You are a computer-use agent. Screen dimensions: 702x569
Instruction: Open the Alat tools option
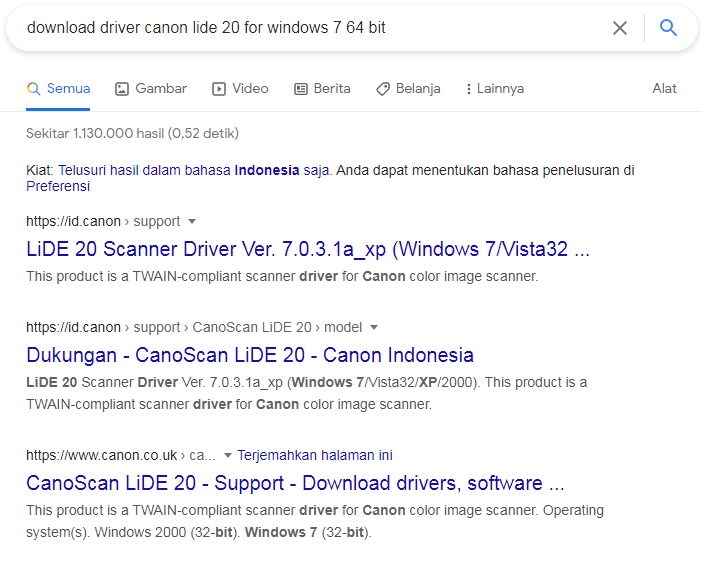point(664,89)
